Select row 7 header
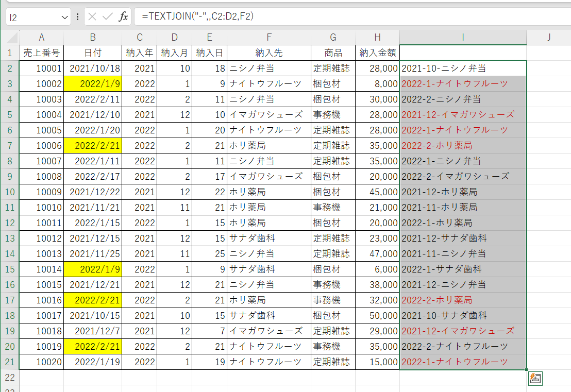Screen dimensions: 571x392 point(10,146)
